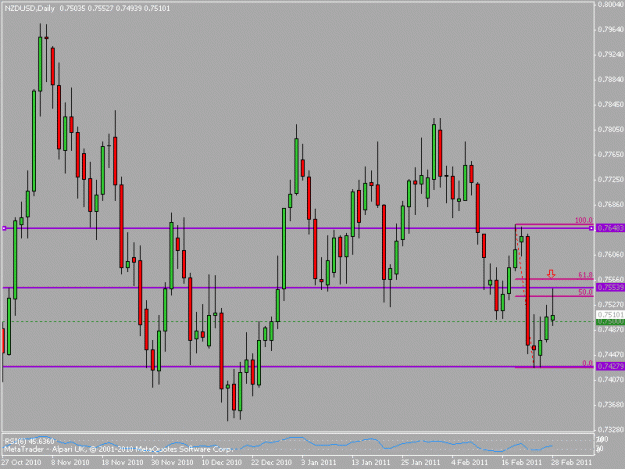Image resolution: width=625 pixels, height=469 pixels.
Task: Click the open price 0.75035 in header
Action: point(73,8)
